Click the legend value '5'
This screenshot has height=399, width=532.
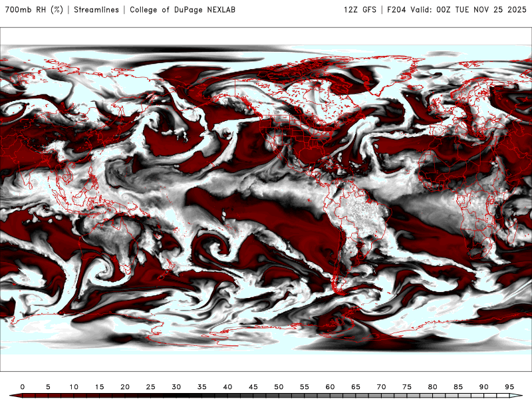[48, 387]
